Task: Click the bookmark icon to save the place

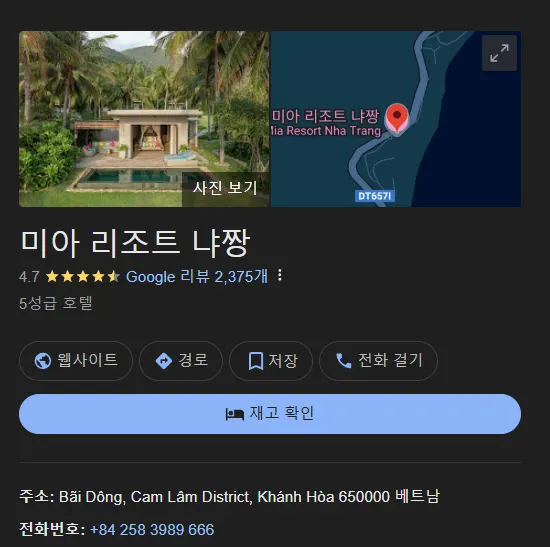Action: (256, 361)
